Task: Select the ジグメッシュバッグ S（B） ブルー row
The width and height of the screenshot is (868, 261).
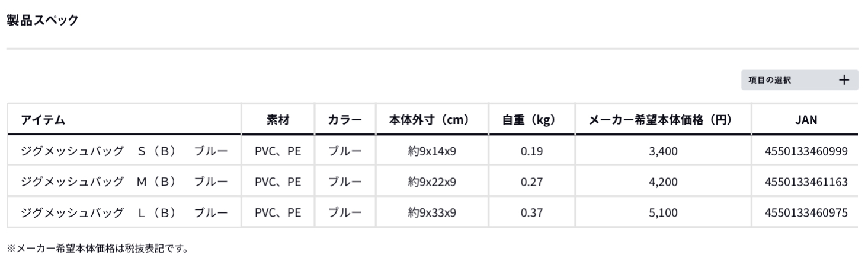Action: pos(124,151)
